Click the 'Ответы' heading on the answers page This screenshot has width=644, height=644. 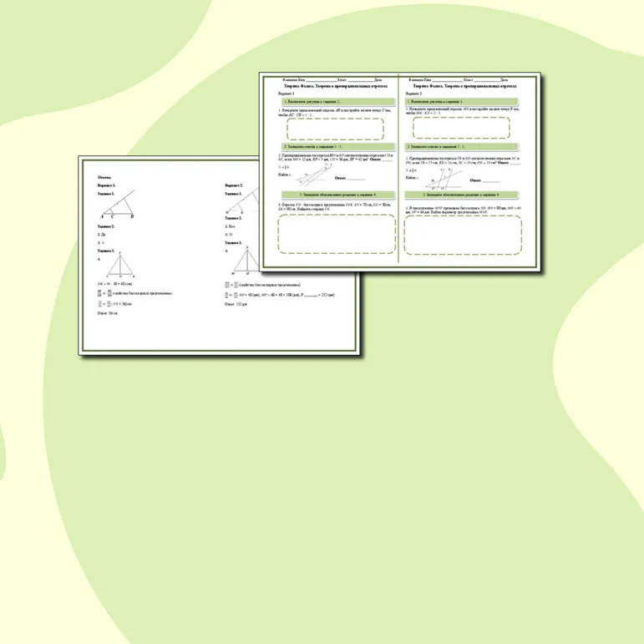(104, 177)
